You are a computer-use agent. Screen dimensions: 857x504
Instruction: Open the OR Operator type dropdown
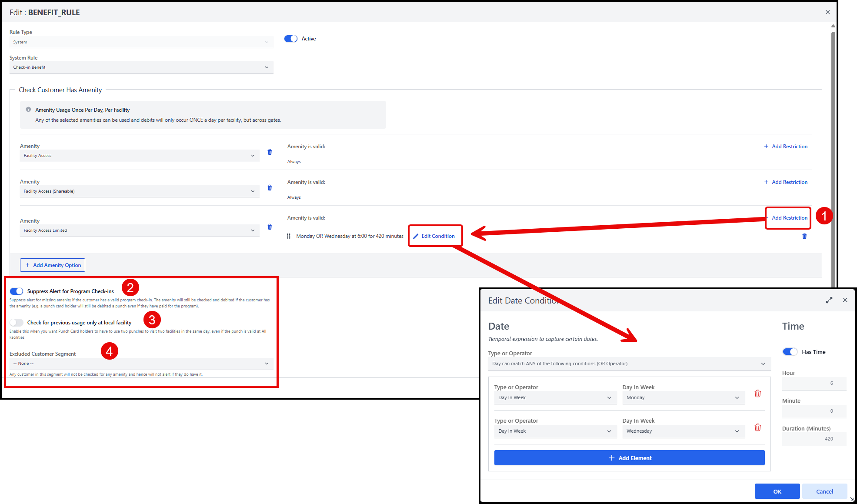tap(629, 364)
